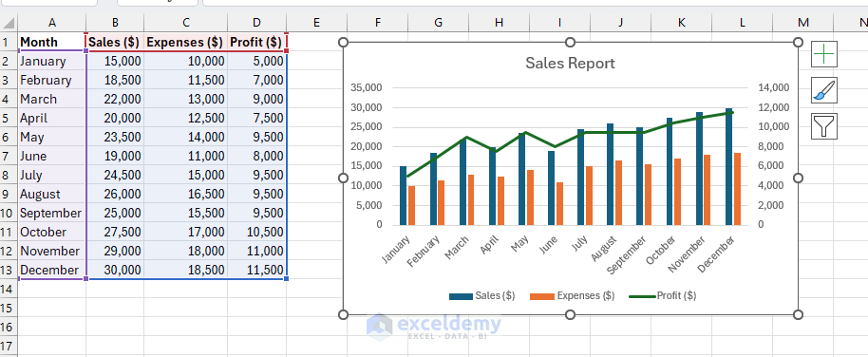Select column D header
This screenshot has height=357, width=868.
pyautogui.click(x=256, y=22)
